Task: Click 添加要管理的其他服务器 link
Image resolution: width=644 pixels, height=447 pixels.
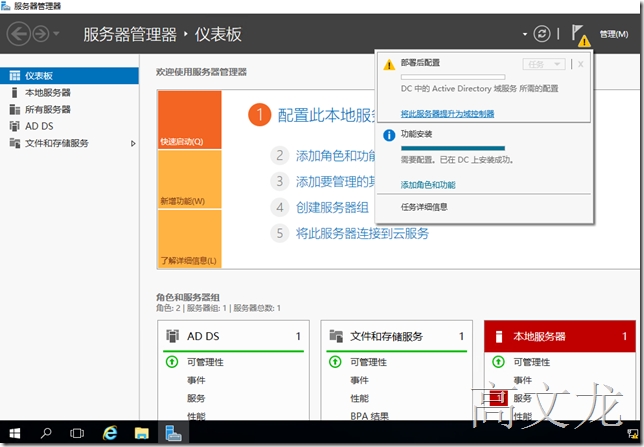Action: click(x=336, y=181)
